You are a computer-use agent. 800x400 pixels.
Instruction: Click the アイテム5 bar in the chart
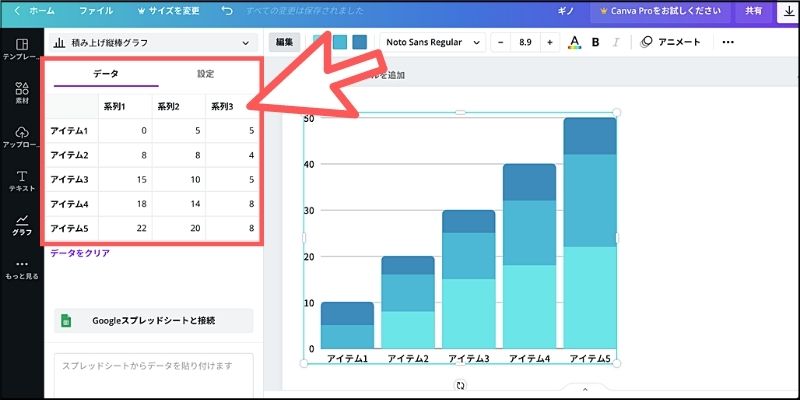[590, 233]
